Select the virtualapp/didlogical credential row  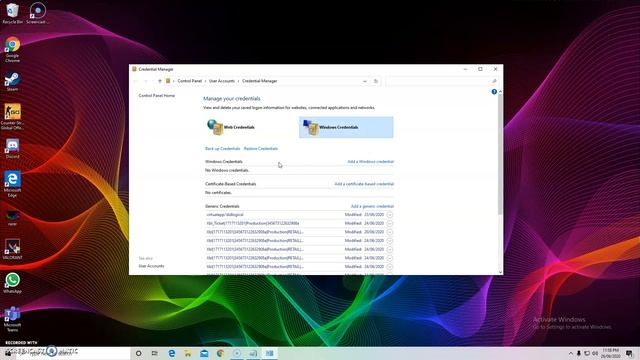point(299,215)
